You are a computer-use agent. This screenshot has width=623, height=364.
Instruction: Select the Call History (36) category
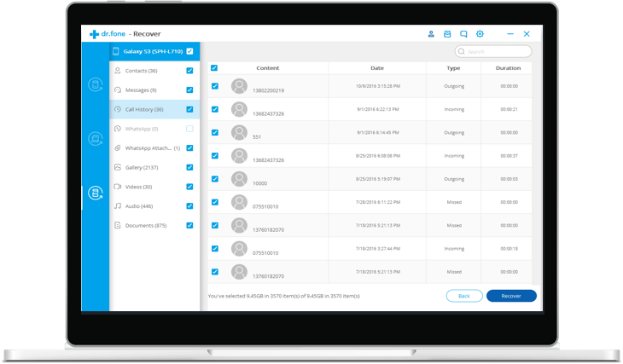[x=154, y=109]
